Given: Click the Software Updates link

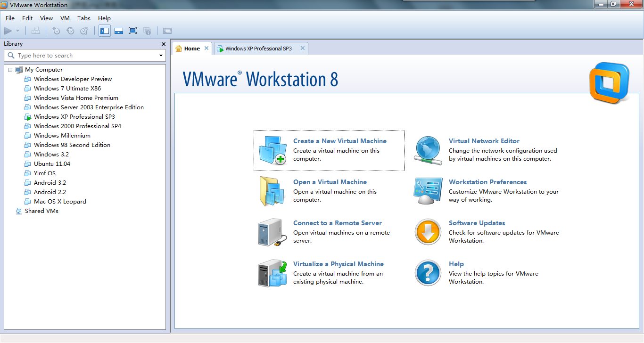Looking at the screenshot, I should pos(477,223).
